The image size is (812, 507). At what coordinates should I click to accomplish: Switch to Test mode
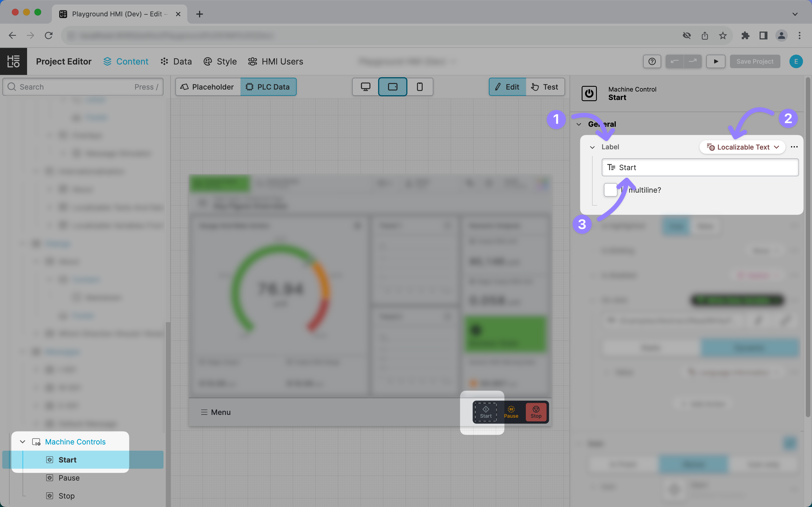pyautogui.click(x=545, y=87)
